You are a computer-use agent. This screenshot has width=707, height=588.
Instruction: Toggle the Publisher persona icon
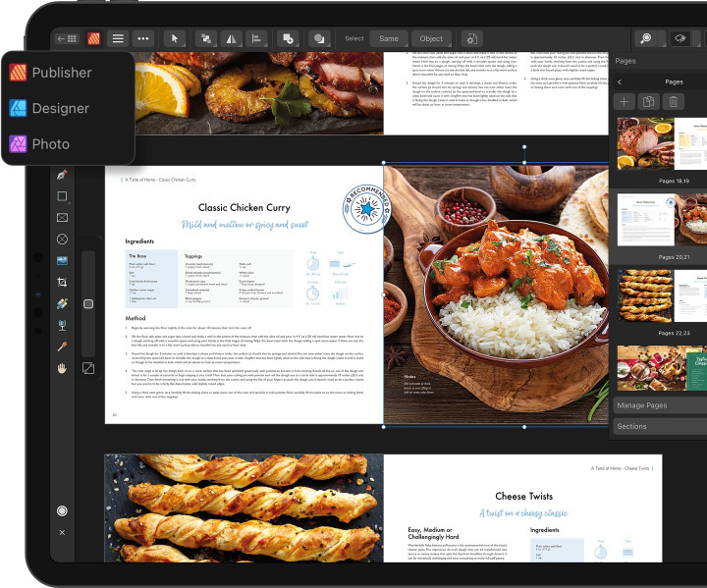(x=94, y=39)
